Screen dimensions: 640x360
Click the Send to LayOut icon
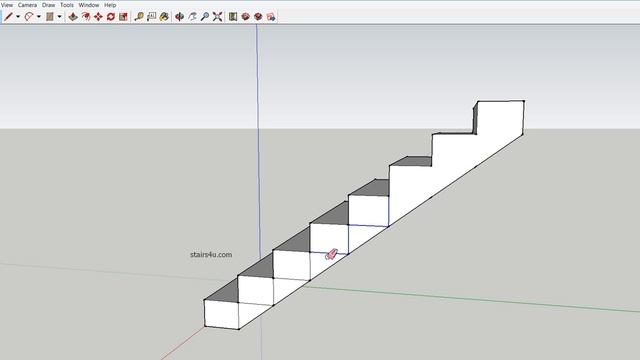271,17
